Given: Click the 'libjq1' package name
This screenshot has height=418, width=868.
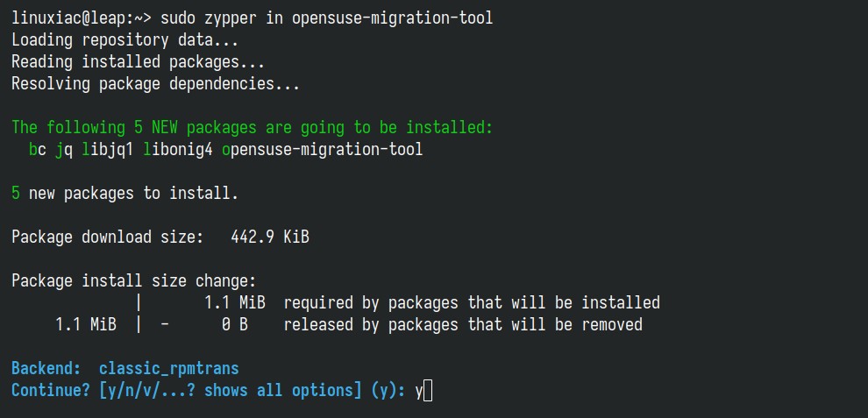Looking at the screenshot, I should [107, 150].
